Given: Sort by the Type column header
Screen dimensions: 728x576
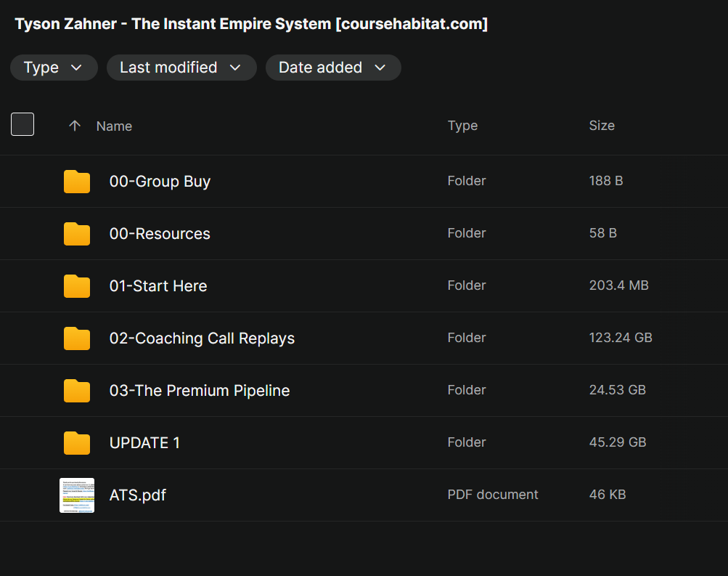Looking at the screenshot, I should pos(462,126).
